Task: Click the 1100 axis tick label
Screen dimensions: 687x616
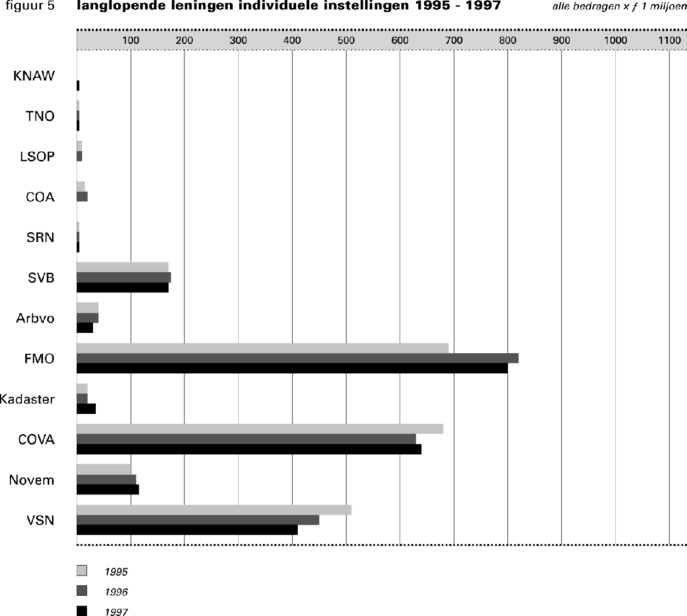Action: 669,40
